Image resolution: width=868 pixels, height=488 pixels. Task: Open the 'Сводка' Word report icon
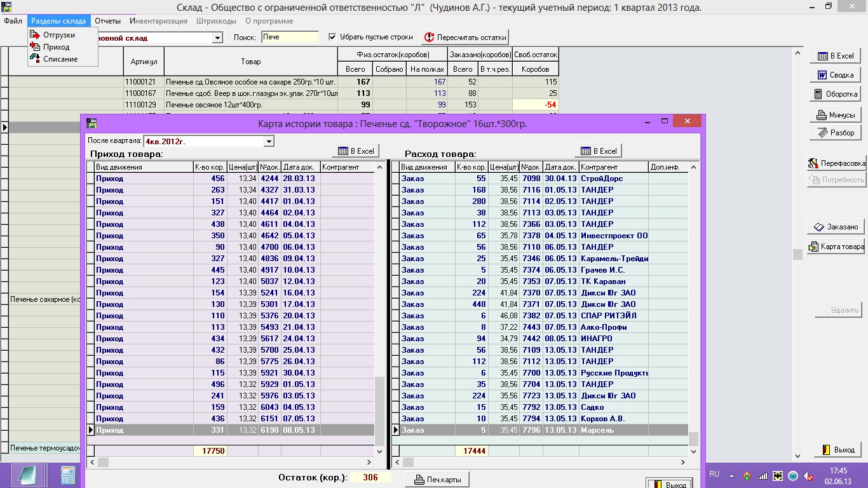[x=822, y=75]
